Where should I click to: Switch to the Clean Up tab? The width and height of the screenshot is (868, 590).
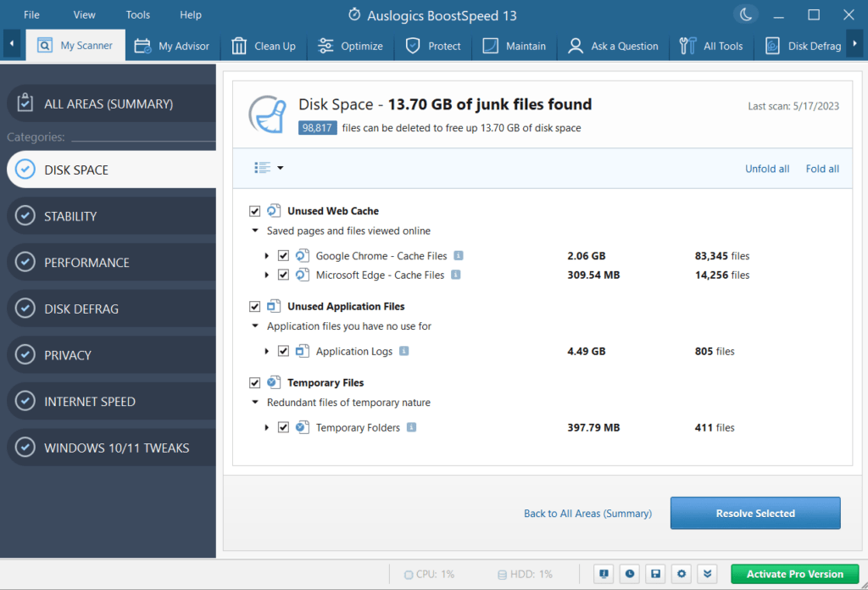(264, 46)
